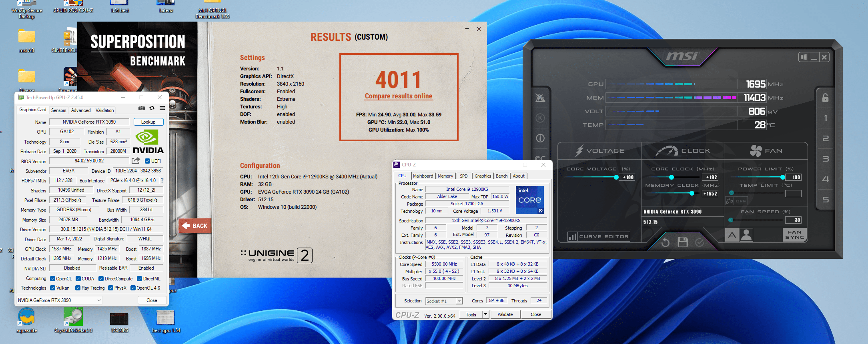This screenshot has width=868, height=344.
Task: Toggle the Ray Tracing checkbox
Action: point(78,288)
